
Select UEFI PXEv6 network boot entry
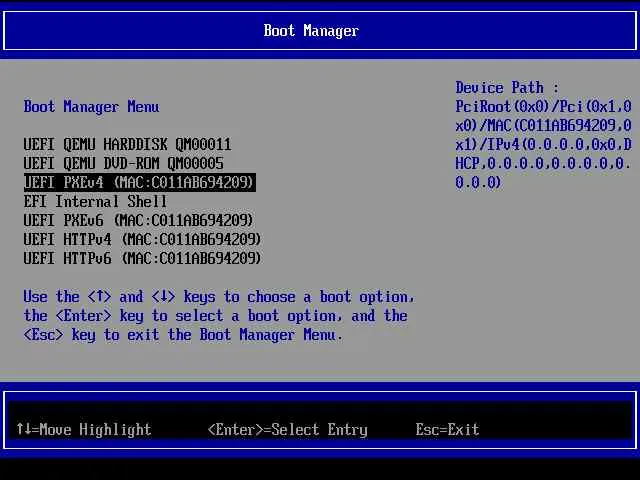click(x=138, y=221)
